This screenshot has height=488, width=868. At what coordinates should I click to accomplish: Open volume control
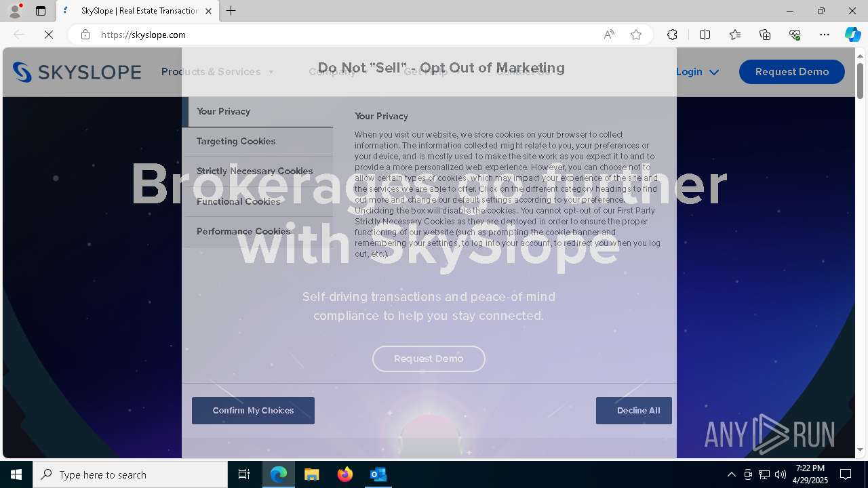(x=781, y=474)
